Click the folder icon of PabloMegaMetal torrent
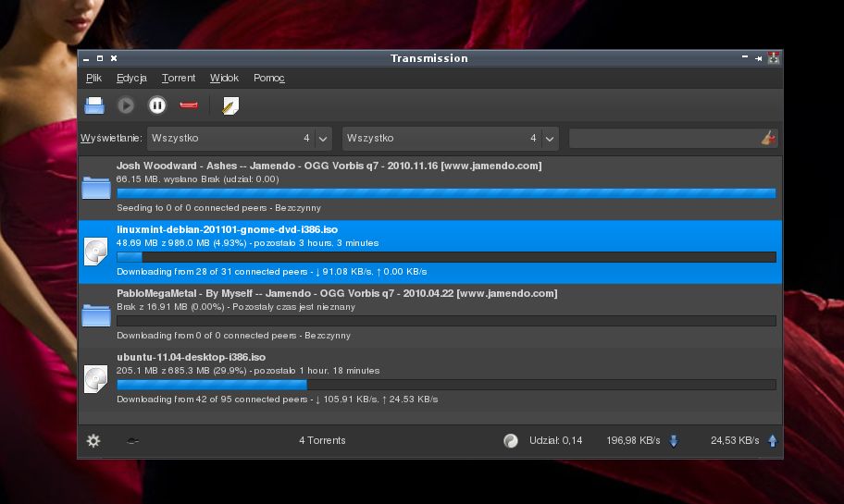Image resolution: width=844 pixels, height=504 pixels. coord(96,315)
